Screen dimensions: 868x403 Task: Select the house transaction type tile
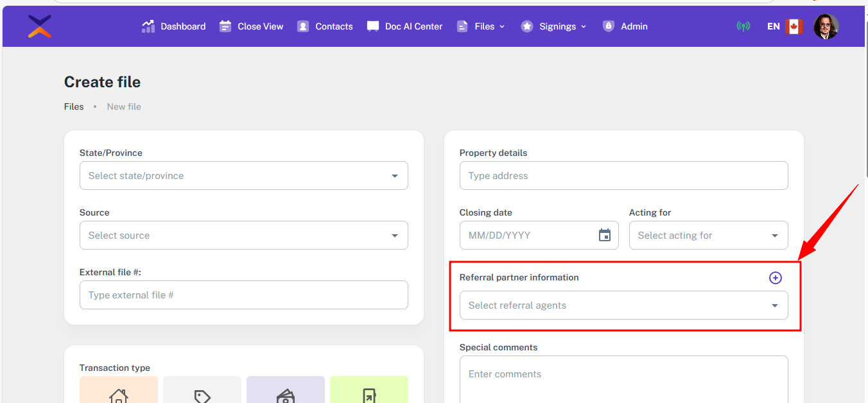pyautogui.click(x=119, y=393)
